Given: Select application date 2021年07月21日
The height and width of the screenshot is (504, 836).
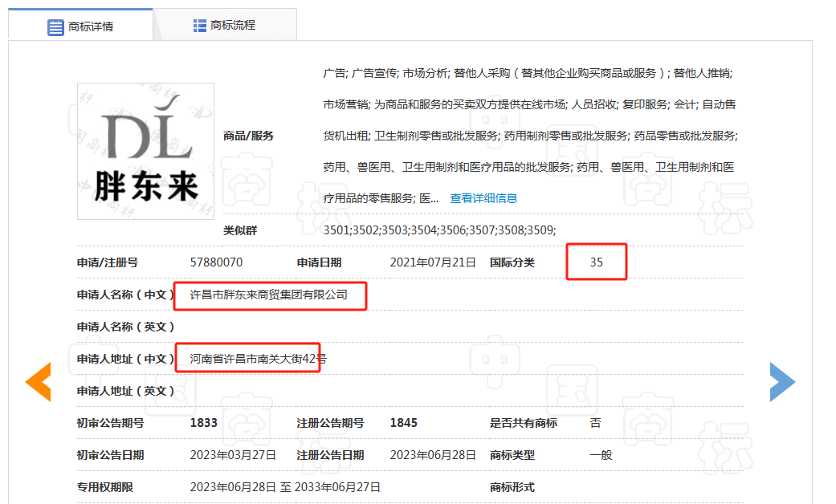Looking at the screenshot, I should 432,262.
